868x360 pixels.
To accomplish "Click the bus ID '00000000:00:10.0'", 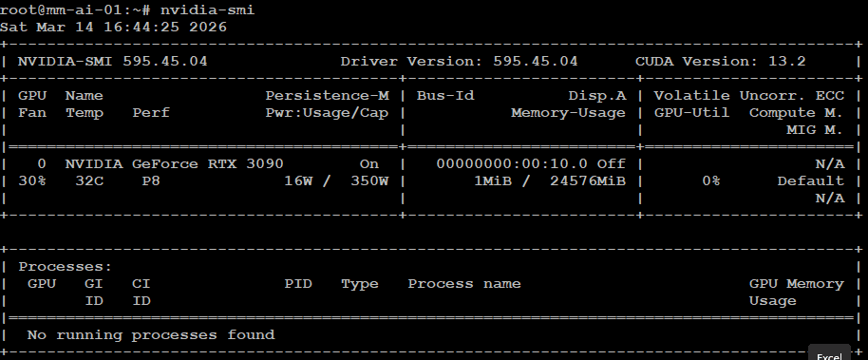I will pyautogui.click(x=512, y=164).
